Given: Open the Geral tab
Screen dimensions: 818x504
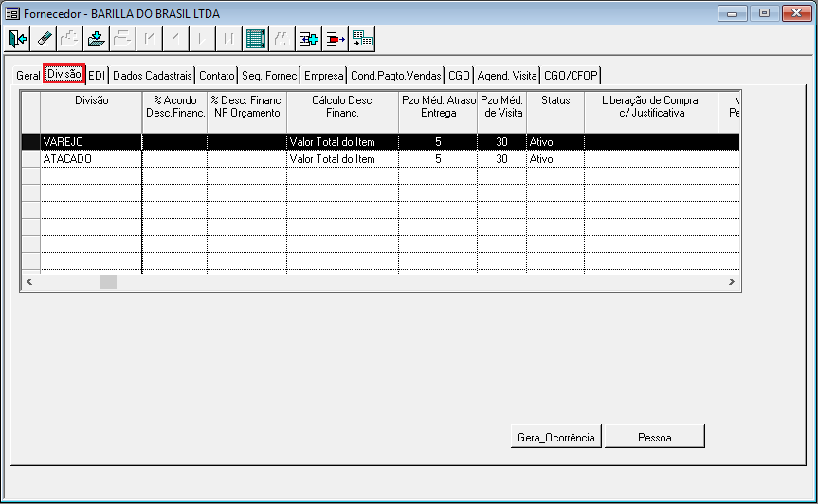Looking at the screenshot, I should point(28,76).
